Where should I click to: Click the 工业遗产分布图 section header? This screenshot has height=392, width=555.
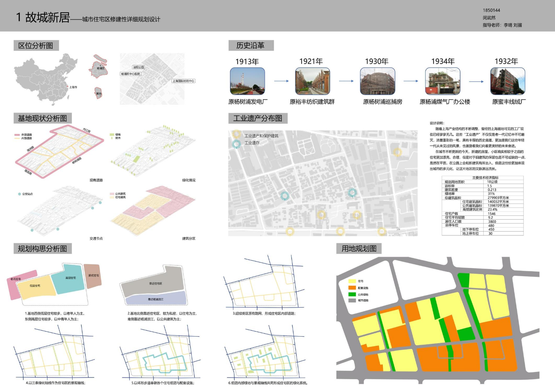coord(258,119)
